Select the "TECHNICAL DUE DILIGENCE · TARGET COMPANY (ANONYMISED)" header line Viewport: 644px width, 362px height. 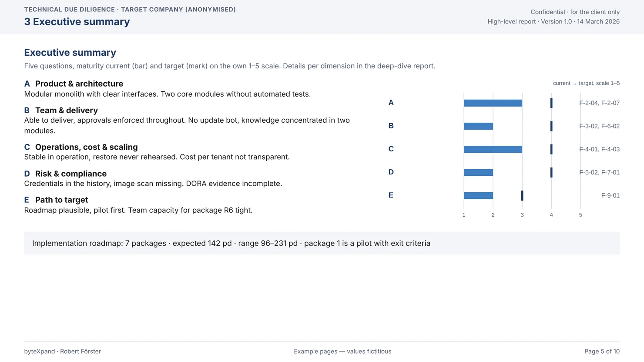tap(130, 10)
